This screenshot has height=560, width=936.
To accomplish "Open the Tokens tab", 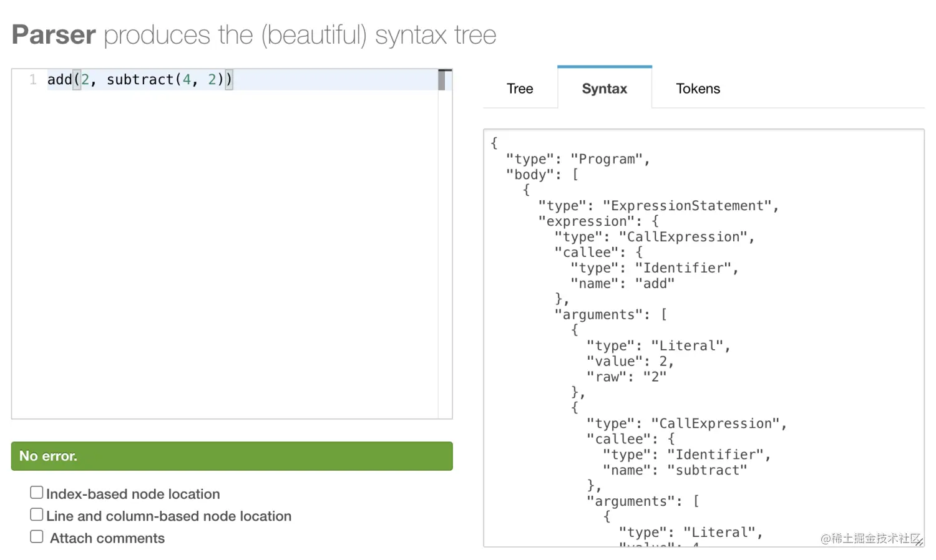I will coord(698,89).
